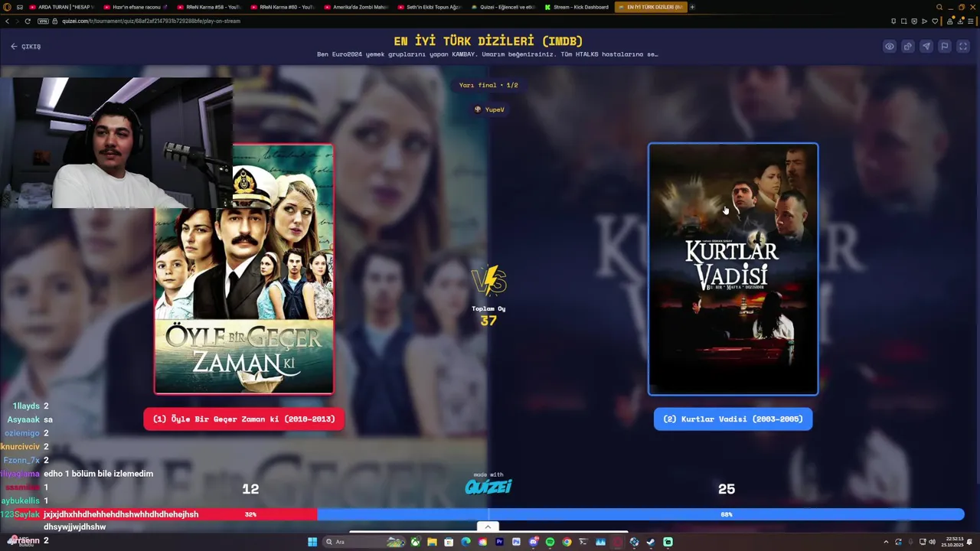The image size is (980, 551).
Task: Click chat message 'edho 1 bölüm bile izlemedim'
Action: coord(98,474)
